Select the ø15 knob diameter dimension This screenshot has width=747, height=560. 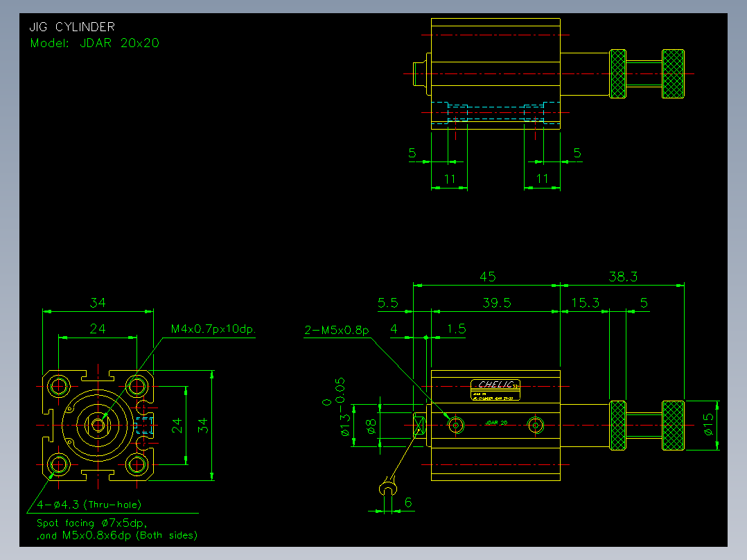[x=708, y=424]
